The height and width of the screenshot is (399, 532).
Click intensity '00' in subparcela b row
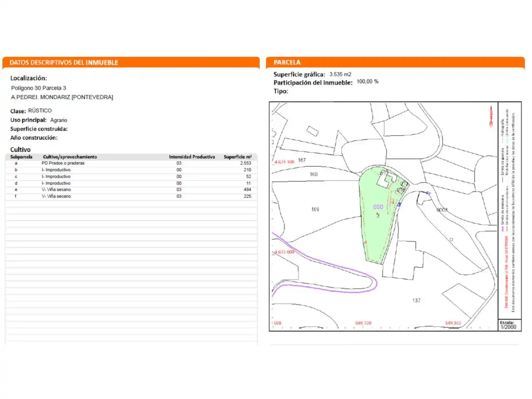pyautogui.click(x=179, y=170)
